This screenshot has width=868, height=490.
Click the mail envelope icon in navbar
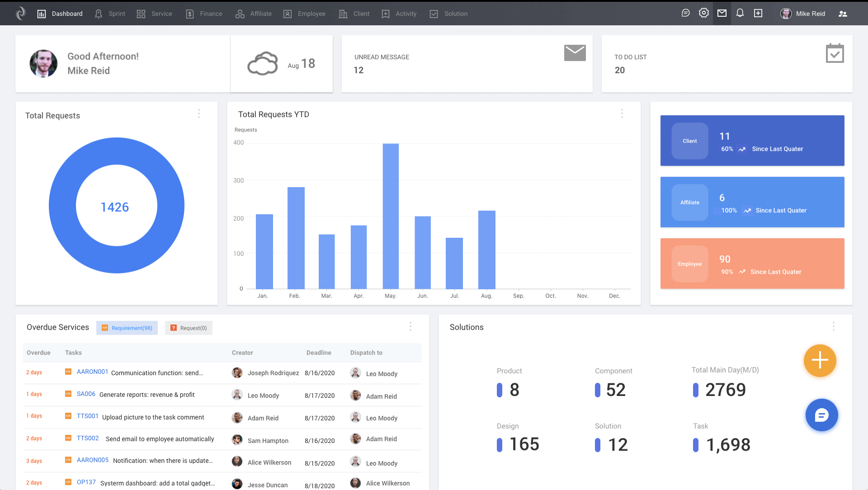722,13
